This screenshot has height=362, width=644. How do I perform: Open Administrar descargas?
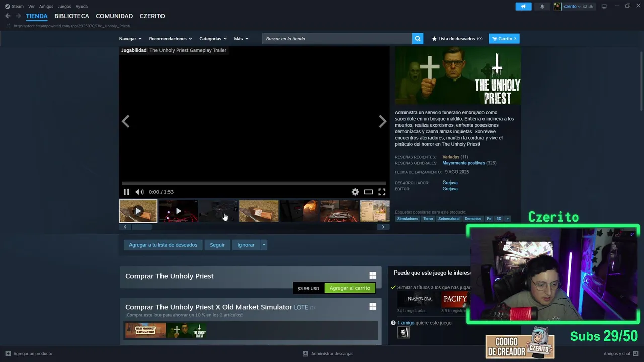328,354
